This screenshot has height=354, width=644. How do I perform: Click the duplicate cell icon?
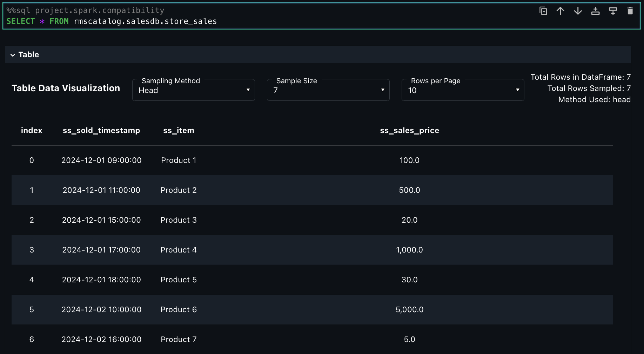coord(543,11)
